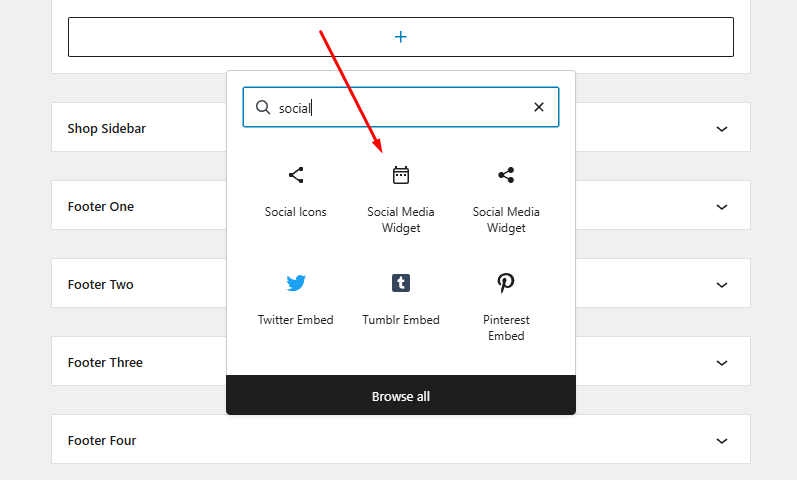Screen dimensions: 797x480
Task: Add the Twitter Embed block
Action: [x=296, y=299]
